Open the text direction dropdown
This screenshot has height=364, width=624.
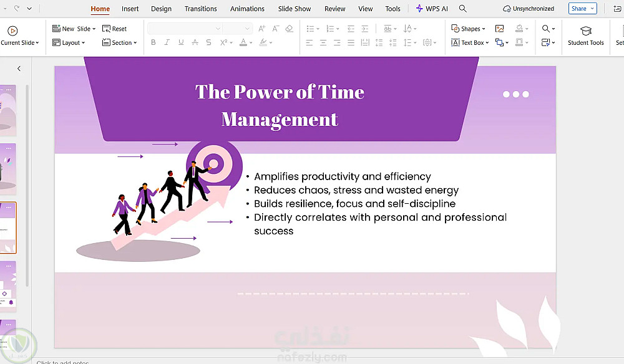point(410,29)
